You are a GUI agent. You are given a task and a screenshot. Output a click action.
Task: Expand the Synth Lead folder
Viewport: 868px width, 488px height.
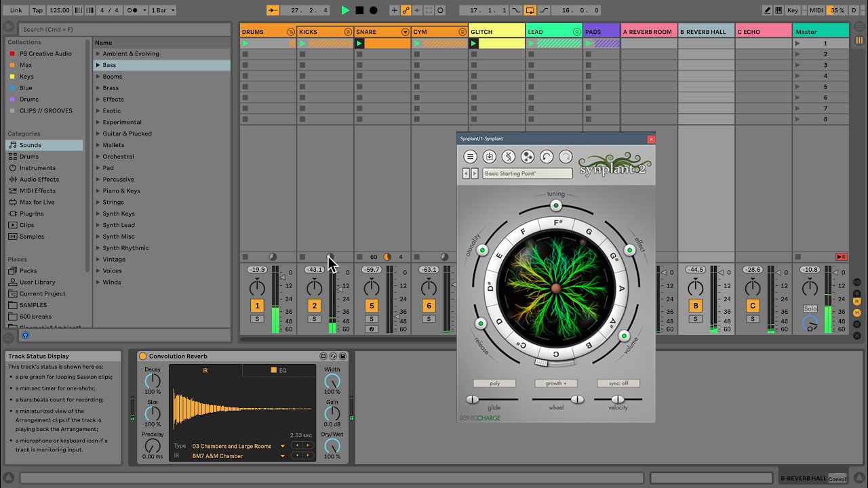98,225
